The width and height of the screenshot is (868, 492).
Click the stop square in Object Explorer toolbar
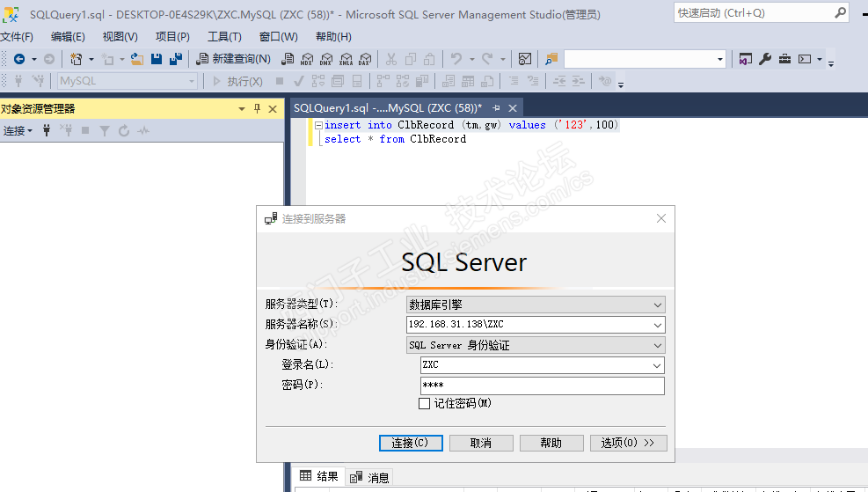tap(85, 130)
